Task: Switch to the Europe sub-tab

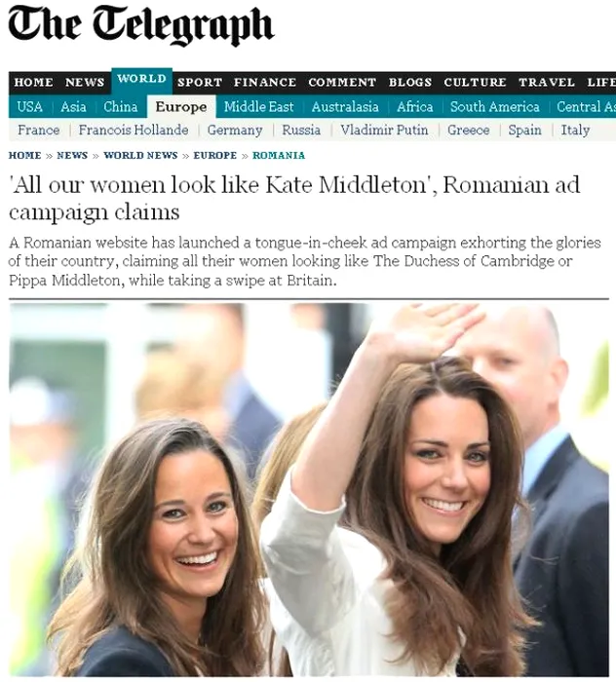Action: pos(181,106)
